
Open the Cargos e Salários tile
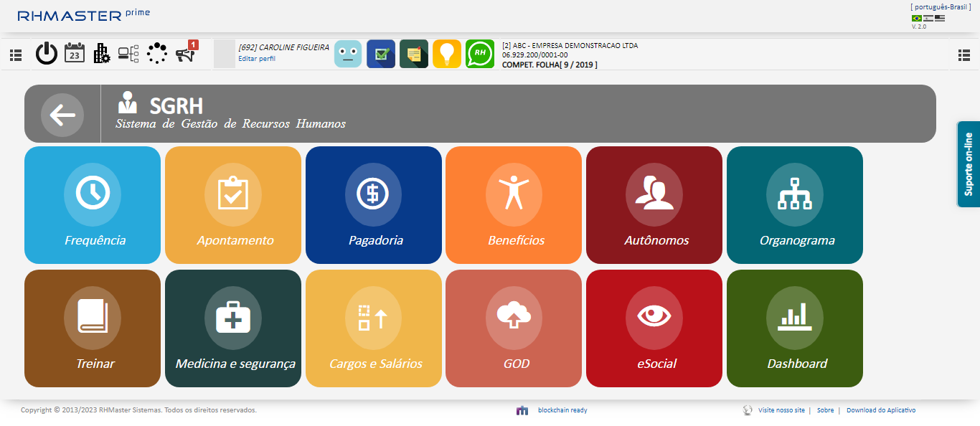pos(374,328)
